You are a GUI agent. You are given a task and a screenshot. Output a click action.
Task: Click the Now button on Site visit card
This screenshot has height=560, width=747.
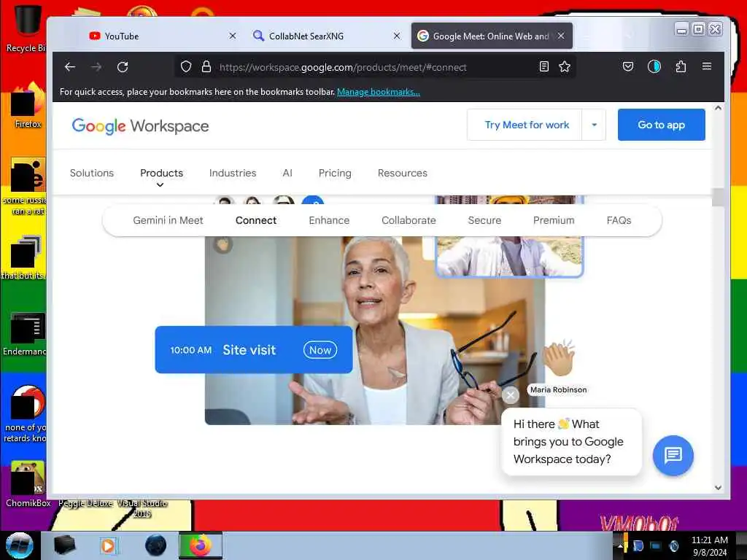pos(320,350)
